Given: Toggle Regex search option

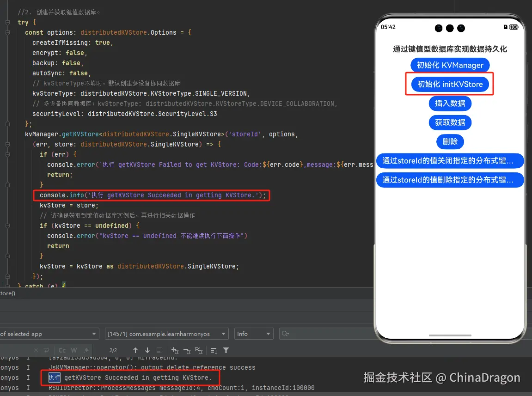Looking at the screenshot, I should 86,350.
